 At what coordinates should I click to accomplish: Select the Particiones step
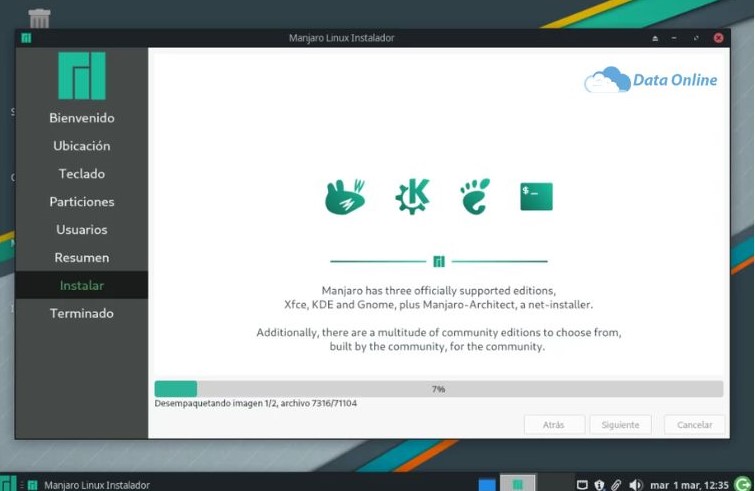pyautogui.click(x=82, y=202)
